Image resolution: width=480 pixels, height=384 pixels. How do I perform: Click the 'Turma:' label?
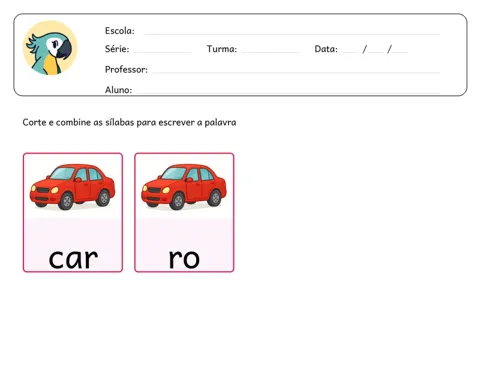point(222,49)
